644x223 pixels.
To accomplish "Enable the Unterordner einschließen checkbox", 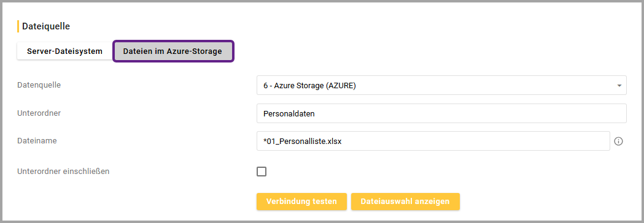I will tap(262, 172).
